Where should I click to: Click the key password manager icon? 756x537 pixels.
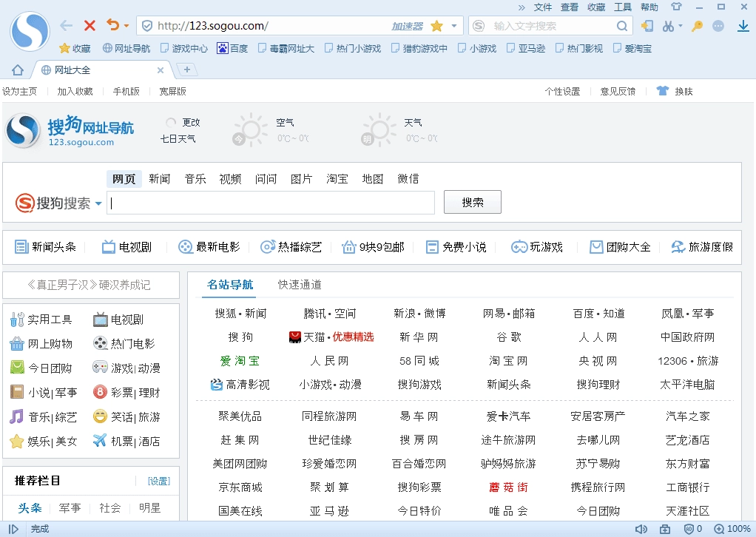[697, 26]
